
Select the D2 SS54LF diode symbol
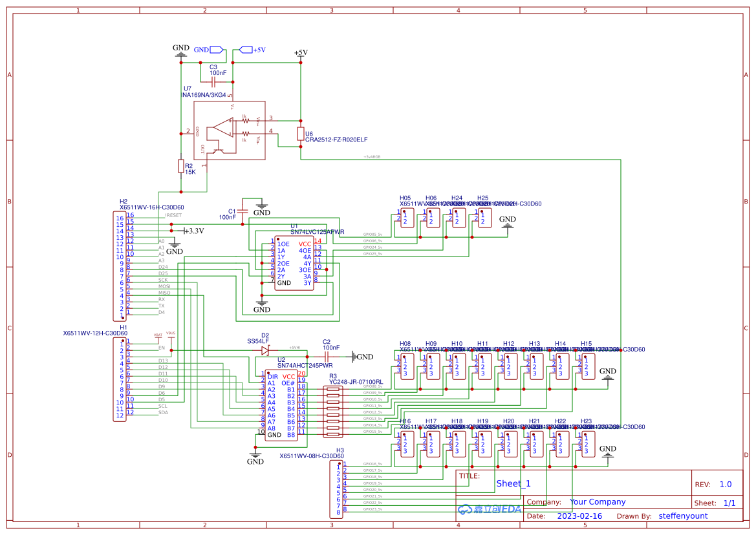(x=265, y=350)
